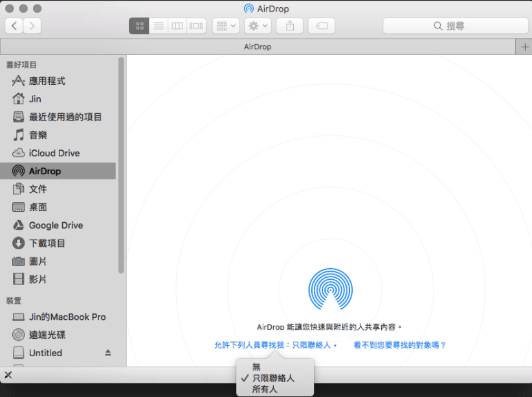
Task: Open iCloud Drive in sidebar
Action: [x=54, y=153]
